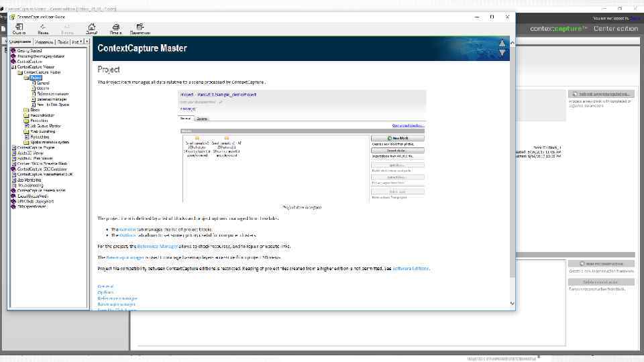Image resolution: width=644 pixels, height=362 pixels.
Task: Collapse the open ContextCapture Master book
Action: pos(13,67)
